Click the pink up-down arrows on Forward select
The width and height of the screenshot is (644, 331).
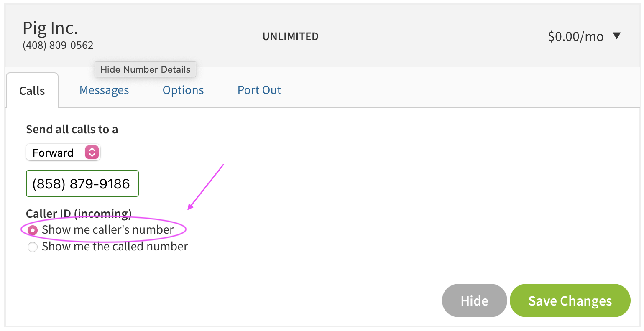[92, 152]
